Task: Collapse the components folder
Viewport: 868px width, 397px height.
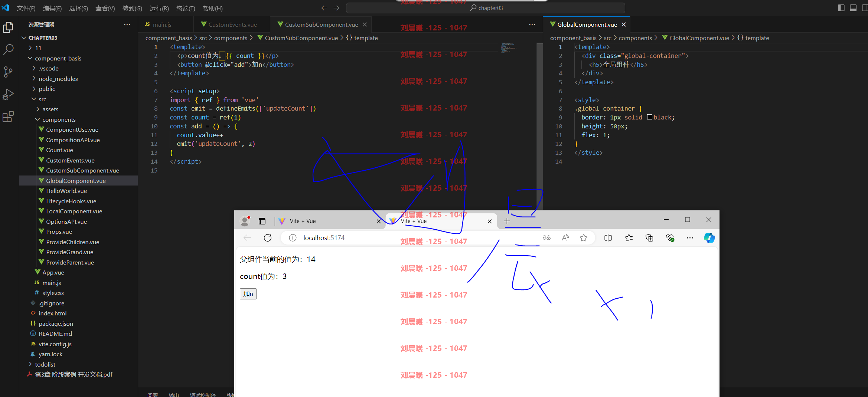Action: [38, 119]
